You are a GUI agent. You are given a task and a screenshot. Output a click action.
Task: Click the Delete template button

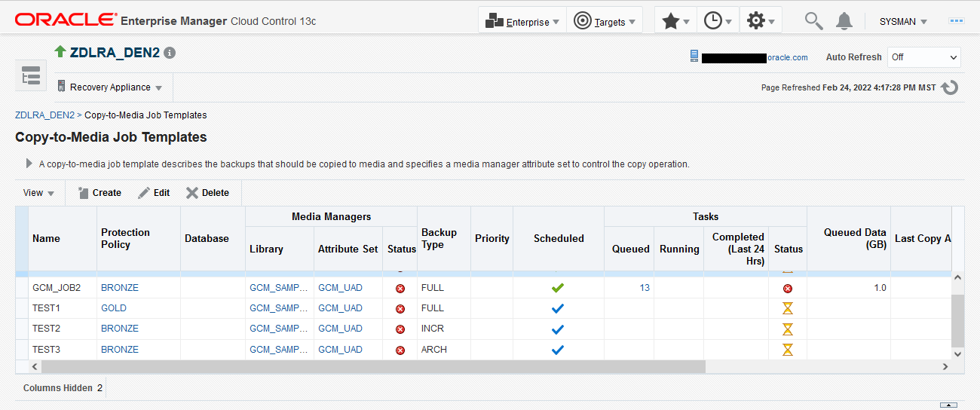208,193
